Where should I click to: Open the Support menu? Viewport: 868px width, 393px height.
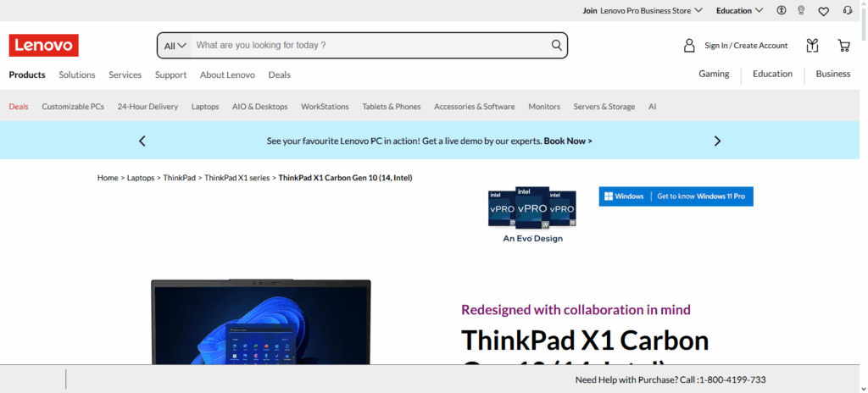coord(170,75)
